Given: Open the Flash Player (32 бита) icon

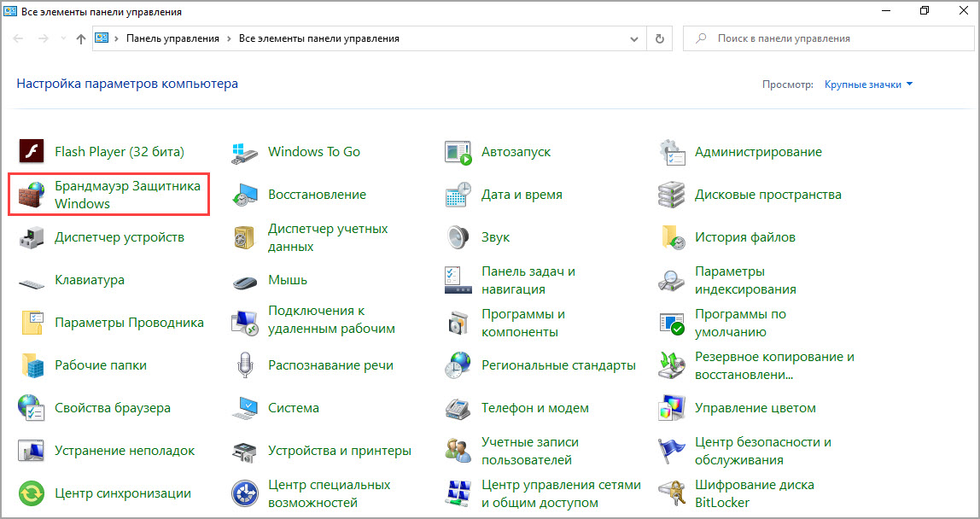Looking at the screenshot, I should point(31,151).
